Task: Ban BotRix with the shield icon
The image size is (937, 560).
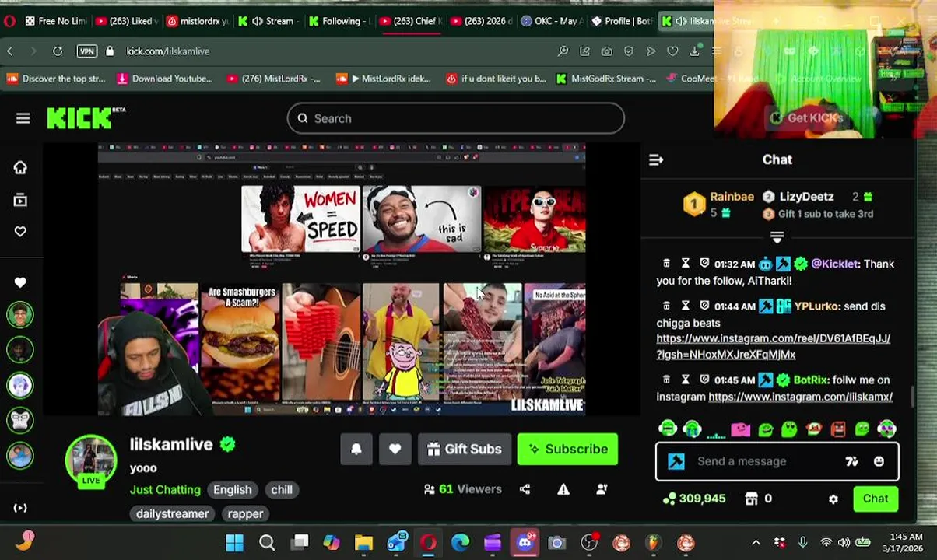Action: point(704,380)
